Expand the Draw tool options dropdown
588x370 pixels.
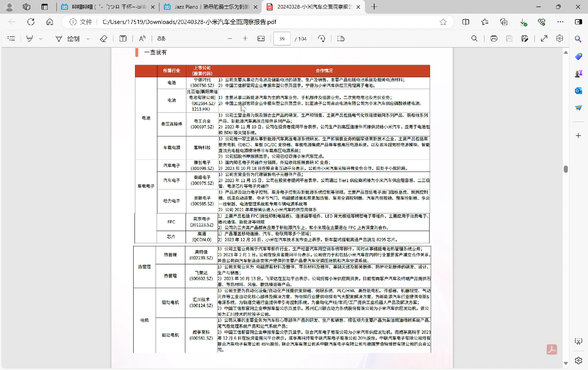coord(88,39)
